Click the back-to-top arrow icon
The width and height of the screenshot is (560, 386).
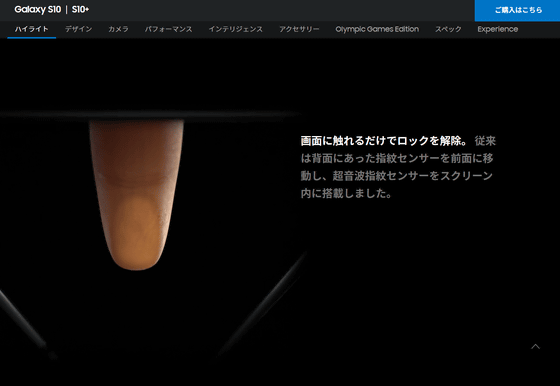[x=535, y=346]
